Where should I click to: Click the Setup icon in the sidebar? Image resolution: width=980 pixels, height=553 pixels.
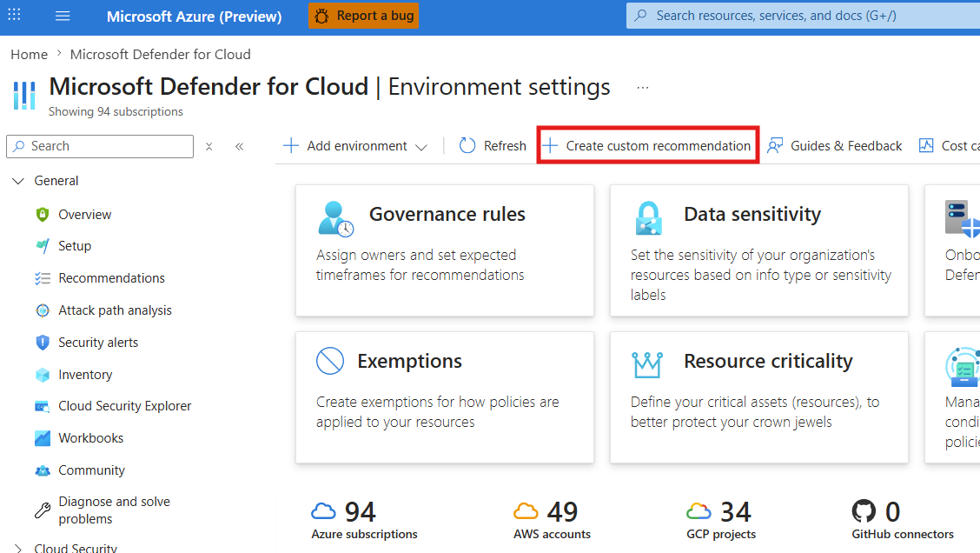[43, 246]
